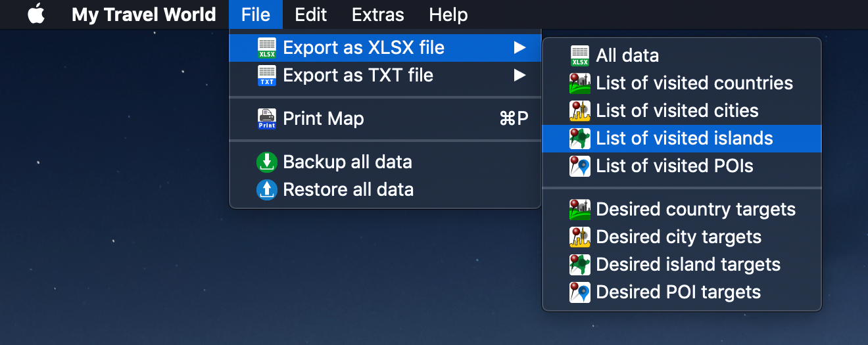Image resolution: width=868 pixels, height=345 pixels.
Task: Open the Extras menu
Action: tap(378, 14)
